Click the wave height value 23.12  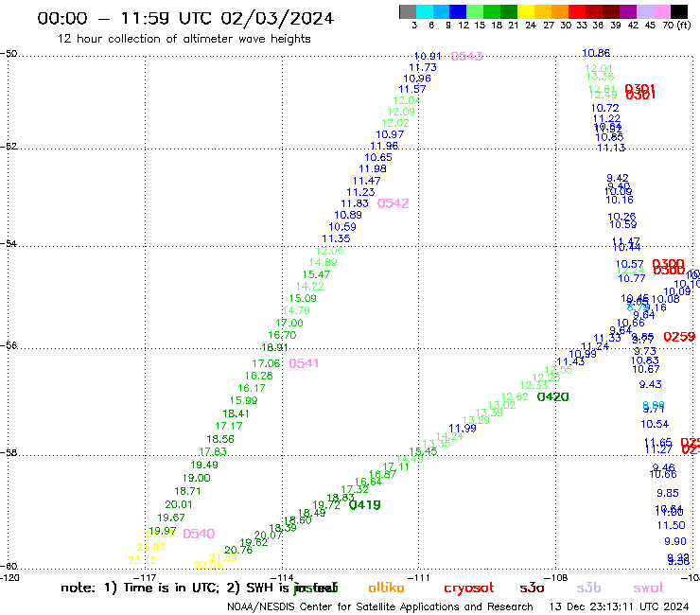click(x=142, y=560)
